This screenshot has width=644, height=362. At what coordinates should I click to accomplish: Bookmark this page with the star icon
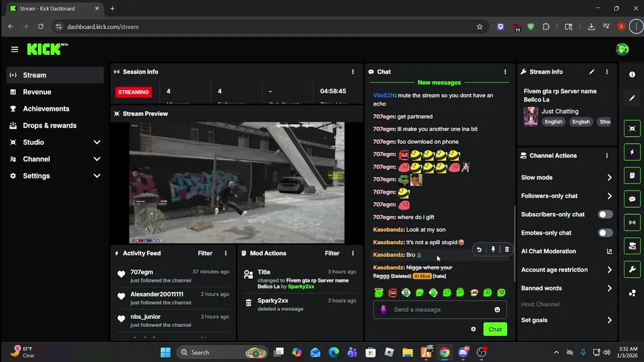click(479, 27)
